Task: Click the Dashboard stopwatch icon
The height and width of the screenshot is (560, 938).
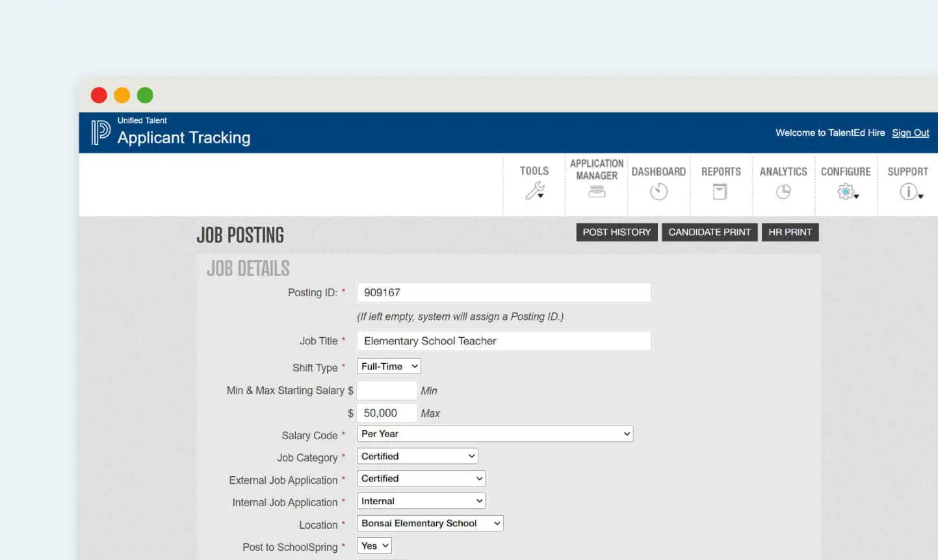Action: coord(658,192)
